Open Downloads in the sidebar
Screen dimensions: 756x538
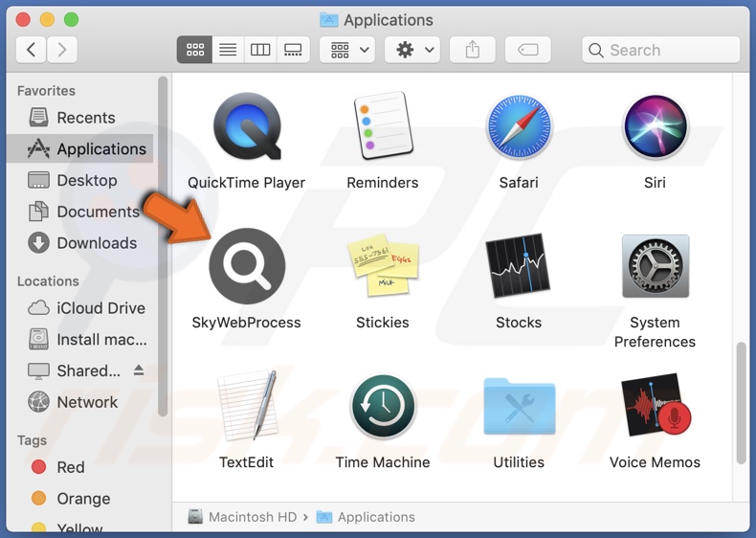(x=81, y=243)
